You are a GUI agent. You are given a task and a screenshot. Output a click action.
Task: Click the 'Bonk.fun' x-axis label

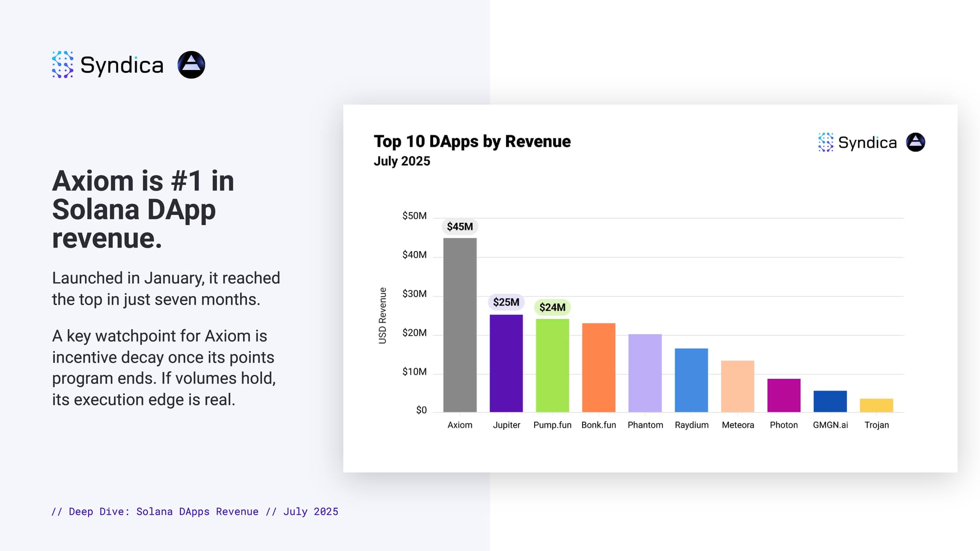(x=599, y=425)
